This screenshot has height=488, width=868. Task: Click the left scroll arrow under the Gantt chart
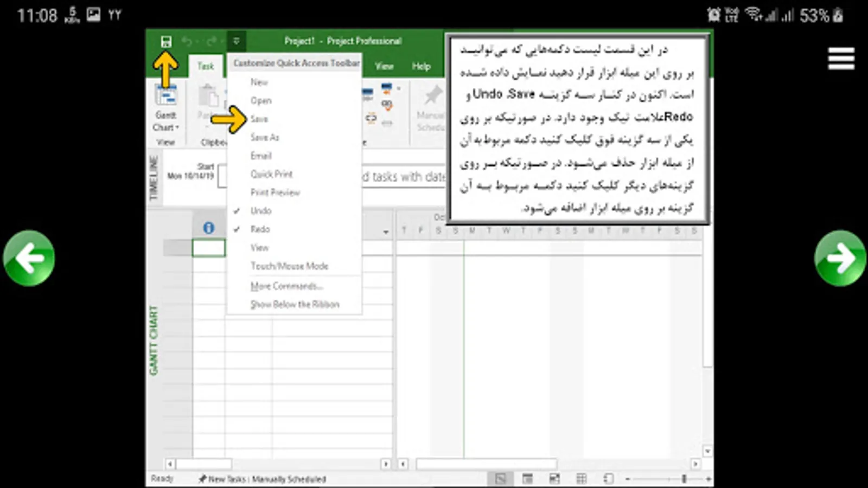point(403,464)
